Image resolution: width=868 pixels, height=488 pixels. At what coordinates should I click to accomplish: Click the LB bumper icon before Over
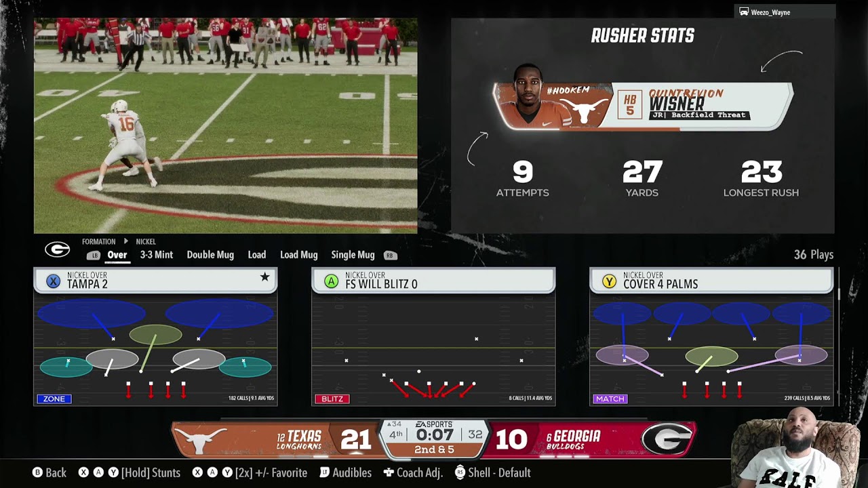tap(94, 256)
